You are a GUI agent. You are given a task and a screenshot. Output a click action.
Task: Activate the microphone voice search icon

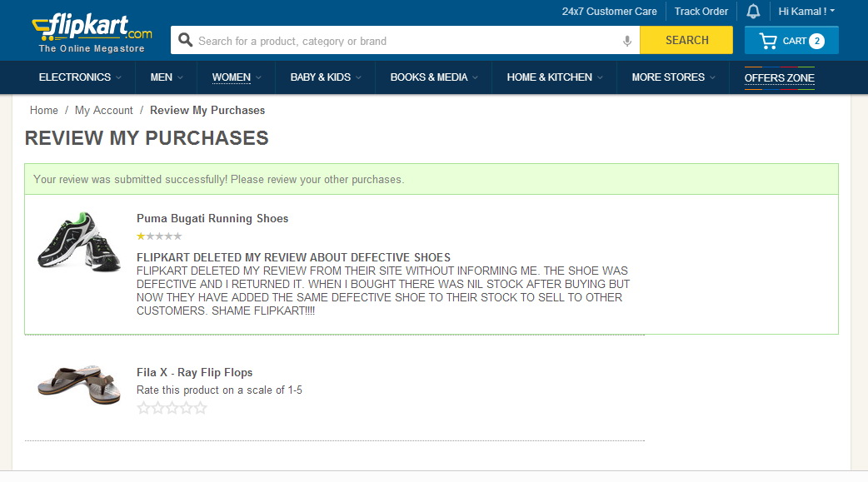click(627, 41)
